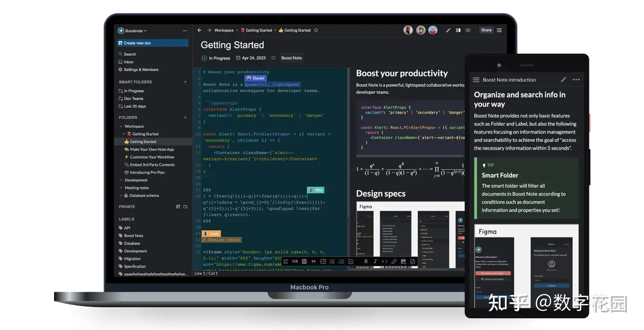
Task: Expand the Meeting notes folder
Action: tap(121, 188)
